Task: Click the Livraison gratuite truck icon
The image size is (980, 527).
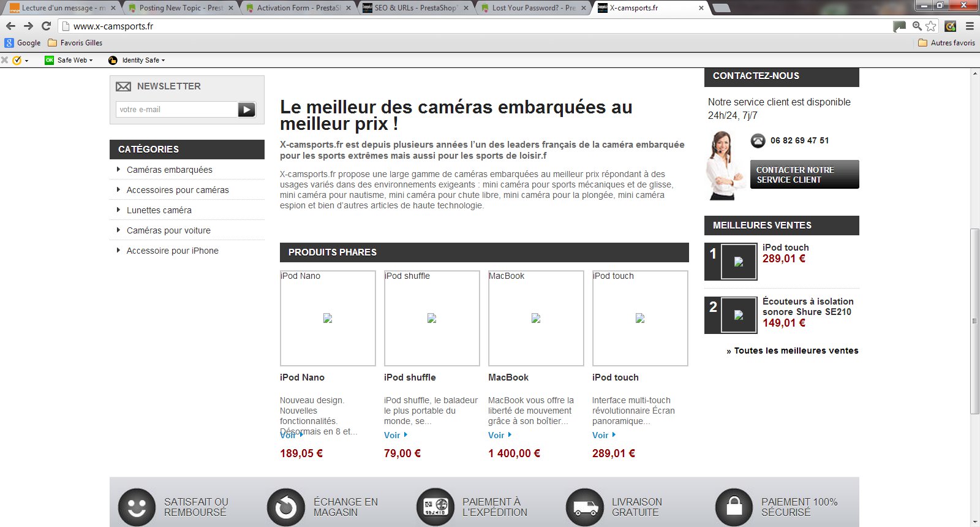Action: [x=585, y=507]
